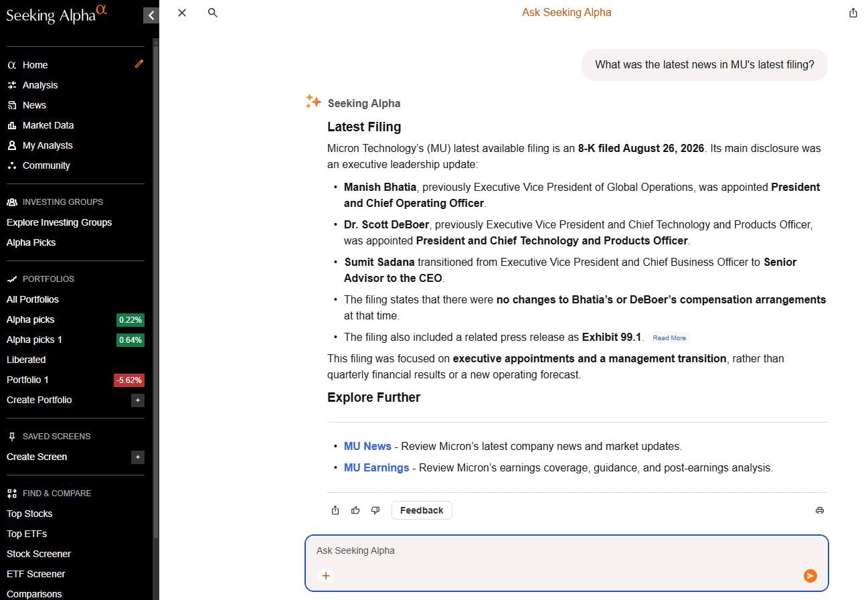Screen dimensions: 868x600
Task: Click the Seeking Alpha logo
Action: (56, 14)
